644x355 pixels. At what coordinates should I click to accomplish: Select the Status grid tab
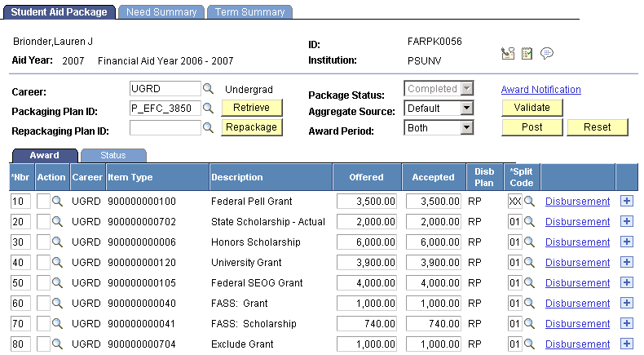[113, 155]
